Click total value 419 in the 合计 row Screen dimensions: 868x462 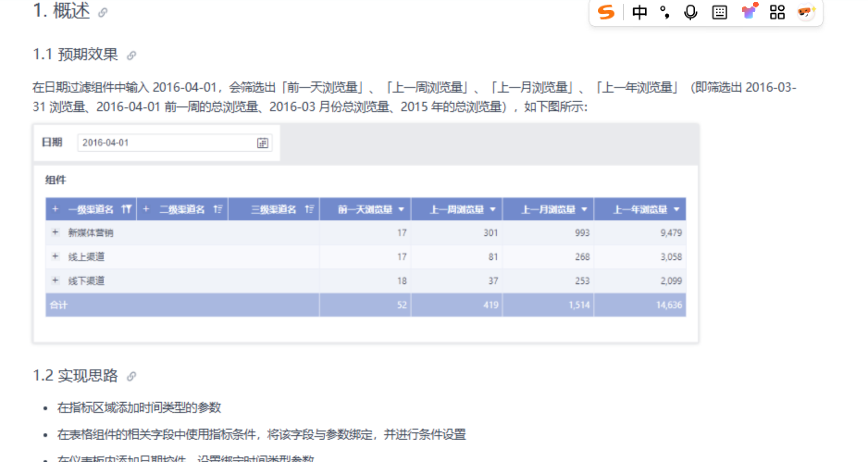point(490,305)
